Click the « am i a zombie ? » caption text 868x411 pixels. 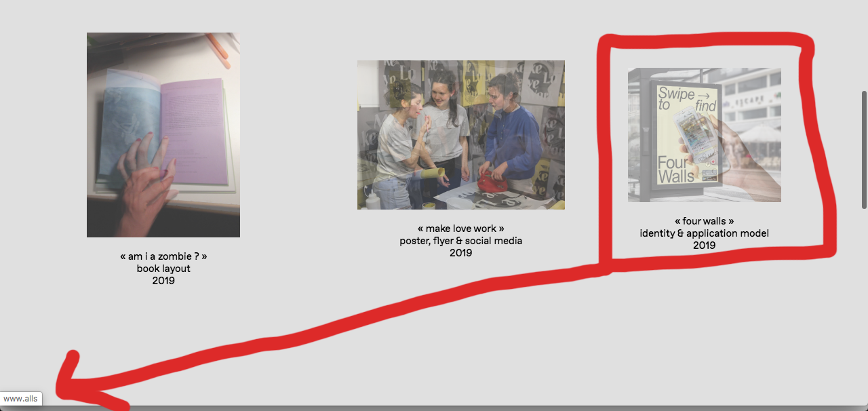(163, 256)
